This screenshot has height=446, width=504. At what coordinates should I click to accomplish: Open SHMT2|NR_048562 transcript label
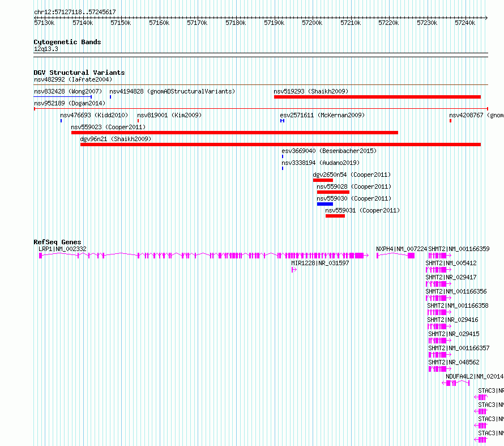(x=454, y=362)
